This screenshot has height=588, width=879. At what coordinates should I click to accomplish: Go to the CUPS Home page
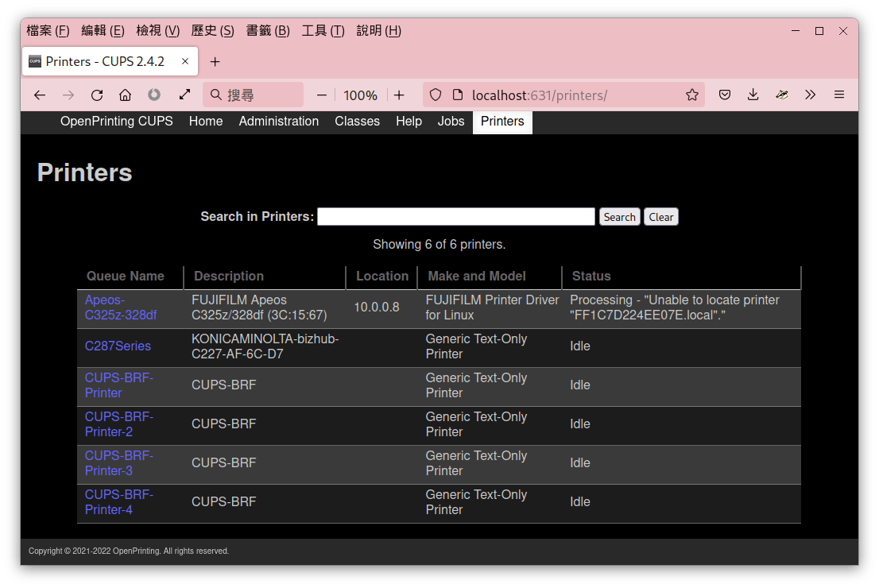206,122
